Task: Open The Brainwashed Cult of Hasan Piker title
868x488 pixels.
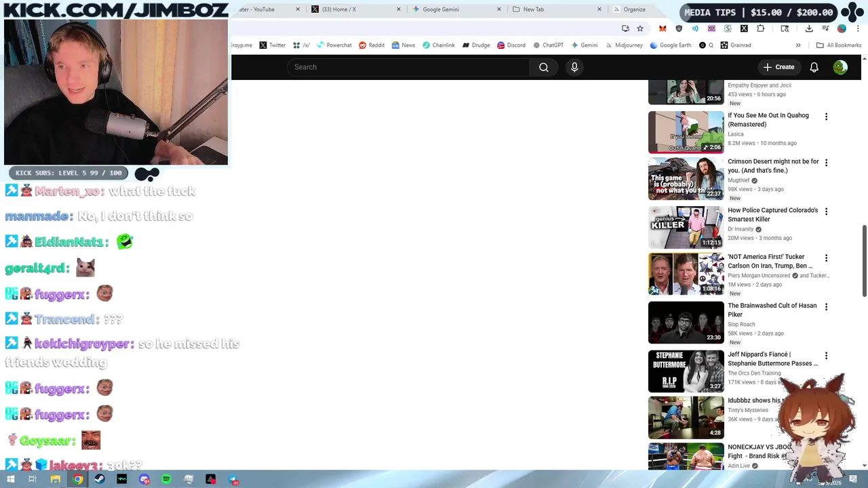Action: click(772, 310)
